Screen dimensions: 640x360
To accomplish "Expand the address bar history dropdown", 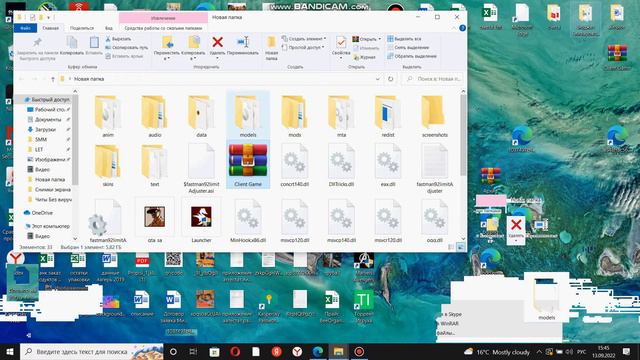I will 378,79.
